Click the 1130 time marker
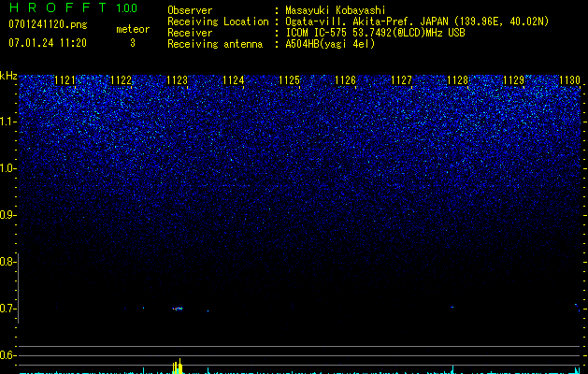Viewport: 588px width, 374px height. [x=569, y=80]
